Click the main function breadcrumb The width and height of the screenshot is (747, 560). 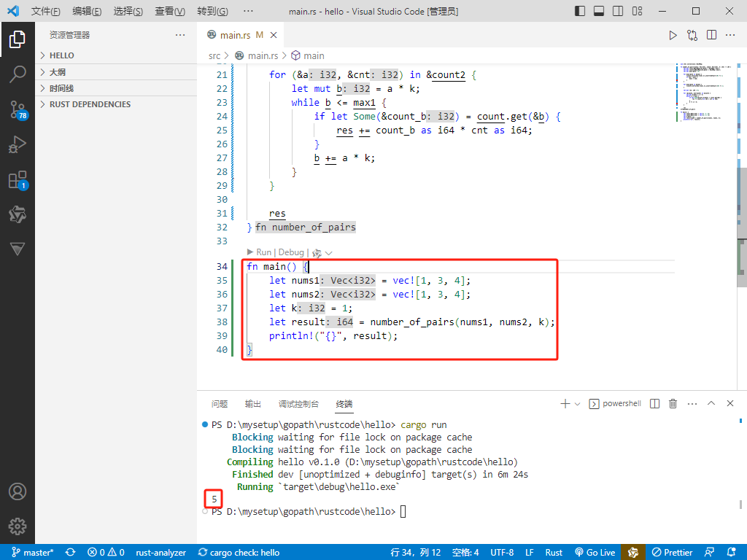coord(308,55)
